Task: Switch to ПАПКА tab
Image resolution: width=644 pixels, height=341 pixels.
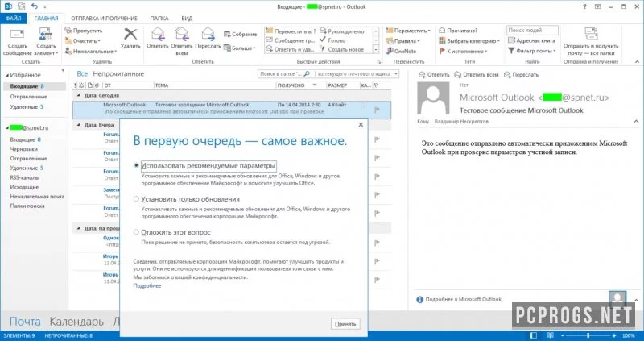Action: tap(159, 19)
